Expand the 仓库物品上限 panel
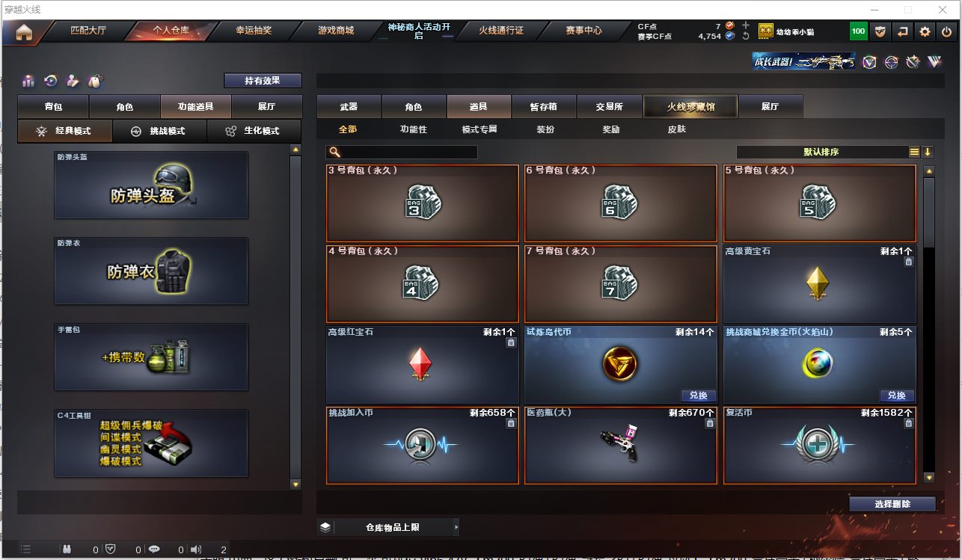This screenshot has height=560, width=962. [x=388, y=527]
